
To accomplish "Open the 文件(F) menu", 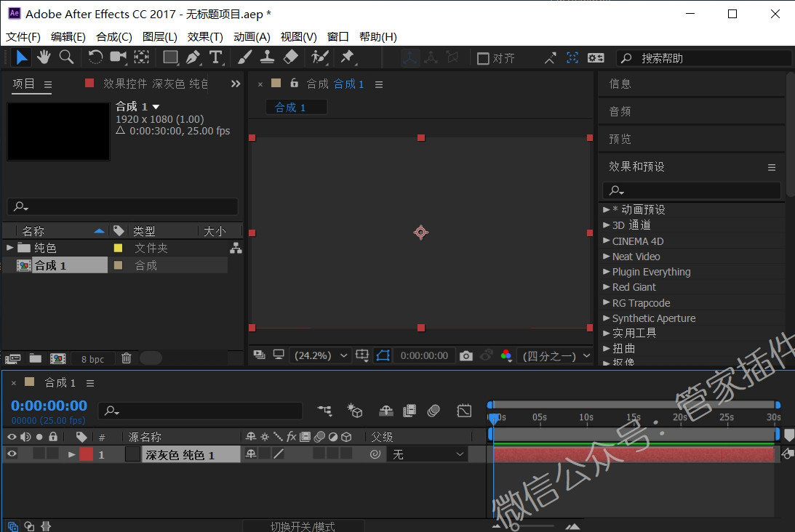I will click(x=23, y=36).
